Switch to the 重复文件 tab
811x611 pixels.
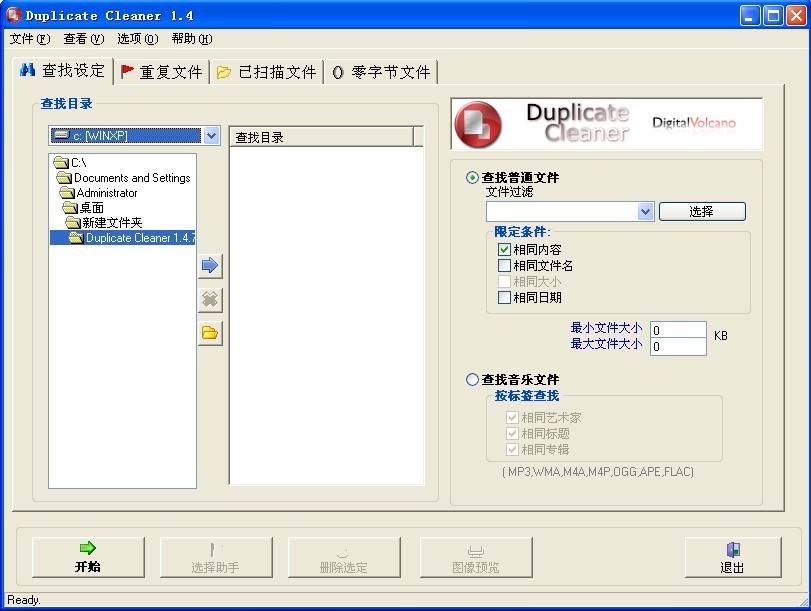(160, 72)
